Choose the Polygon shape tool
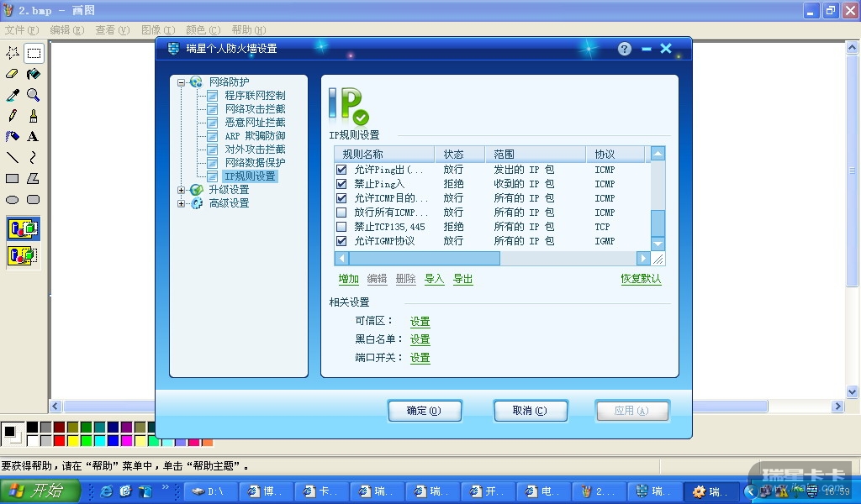The image size is (861, 504). (34, 179)
